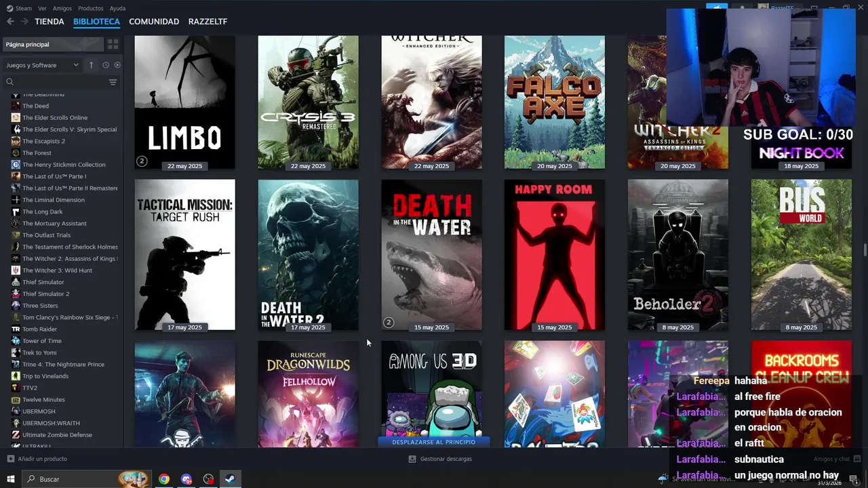
Task: Open the Falco Axe game cover
Action: pyautogui.click(x=555, y=102)
